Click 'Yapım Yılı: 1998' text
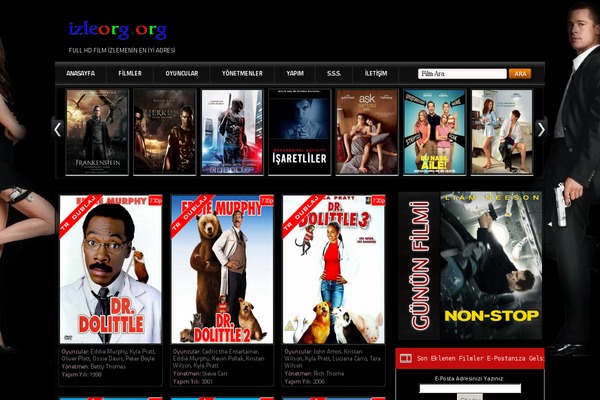The height and width of the screenshot is (400, 600). (x=82, y=374)
